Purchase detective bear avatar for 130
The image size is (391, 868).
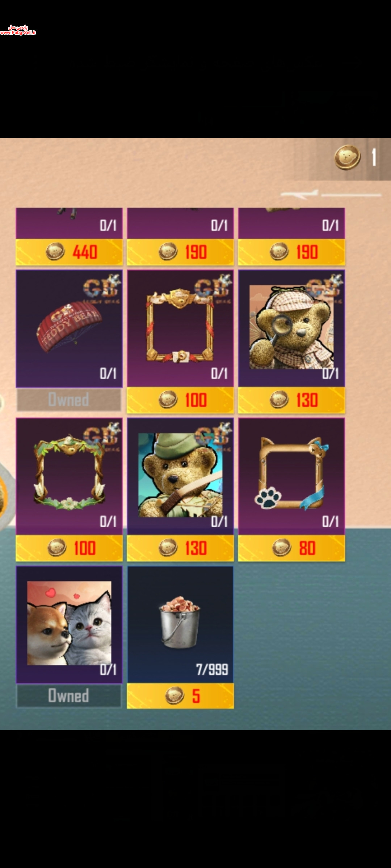291,400
